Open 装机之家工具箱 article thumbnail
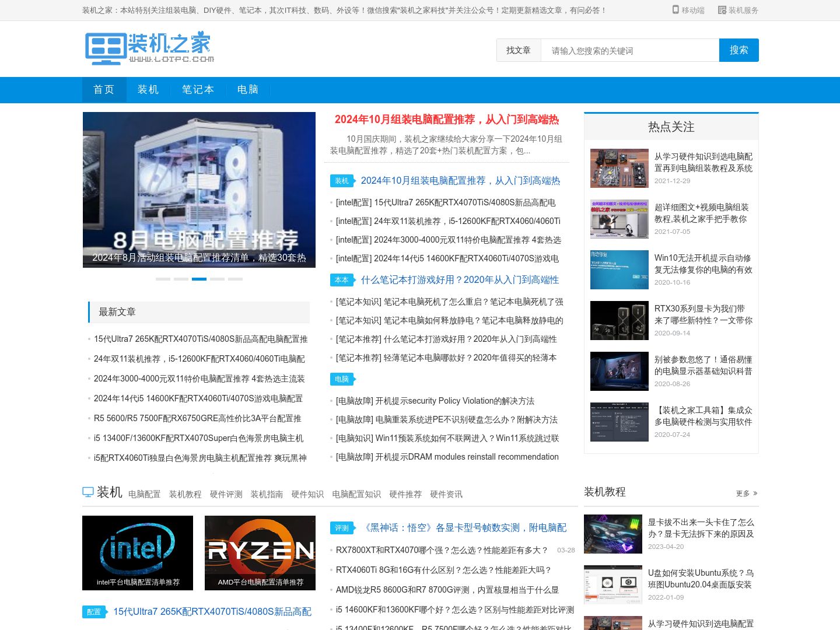Image resolution: width=840 pixels, height=630 pixels. pos(619,422)
